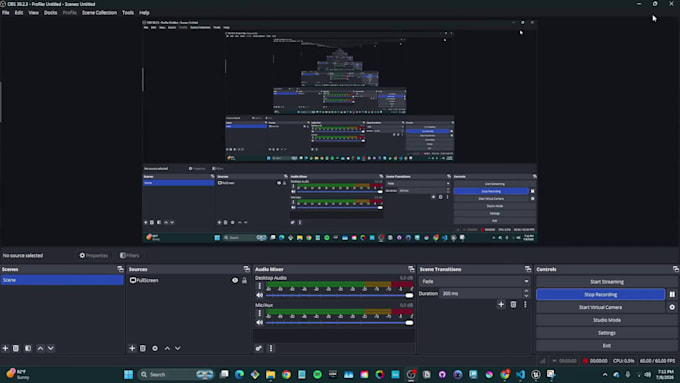Open Visual Studio Code from the taskbar
Viewport: 680px width, 383px height.
point(520,374)
